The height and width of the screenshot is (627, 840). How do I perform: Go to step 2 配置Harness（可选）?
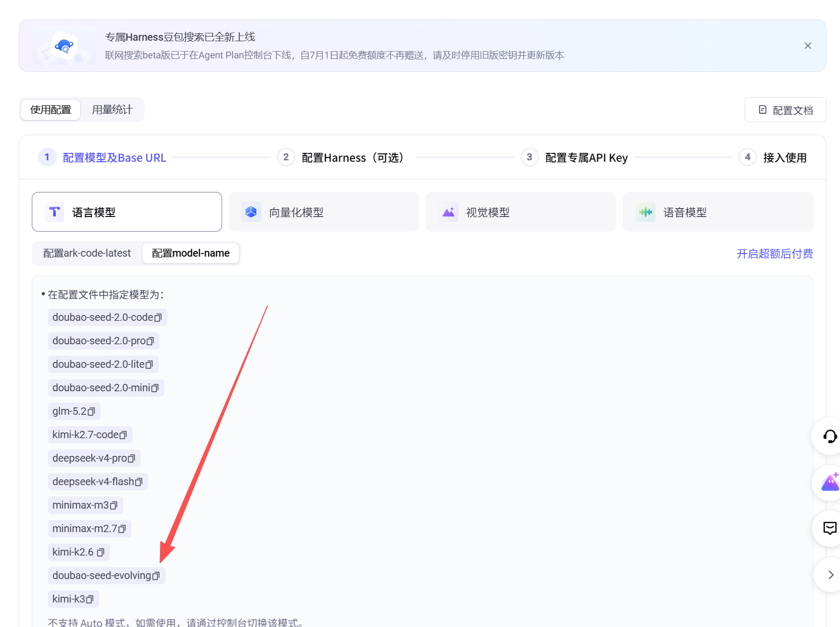coord(341,158)
